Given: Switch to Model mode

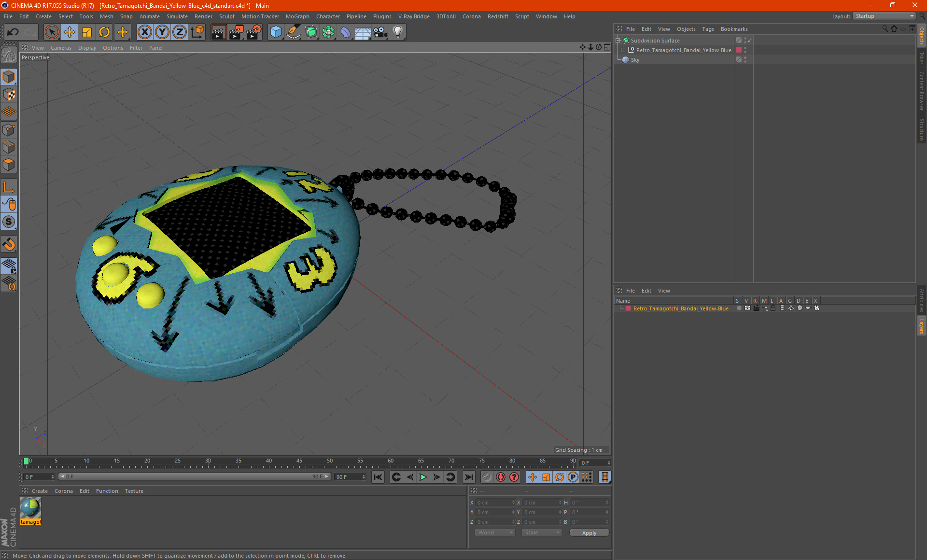Looking at the screenshot, I should click(x=9, y=77).
